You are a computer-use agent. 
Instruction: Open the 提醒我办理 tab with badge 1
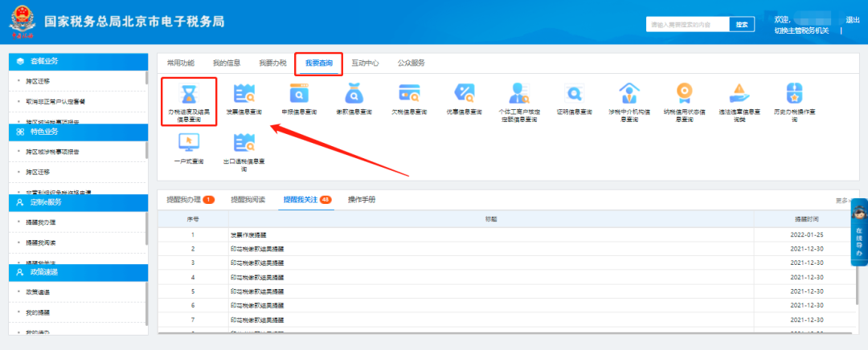click(190, 200)
